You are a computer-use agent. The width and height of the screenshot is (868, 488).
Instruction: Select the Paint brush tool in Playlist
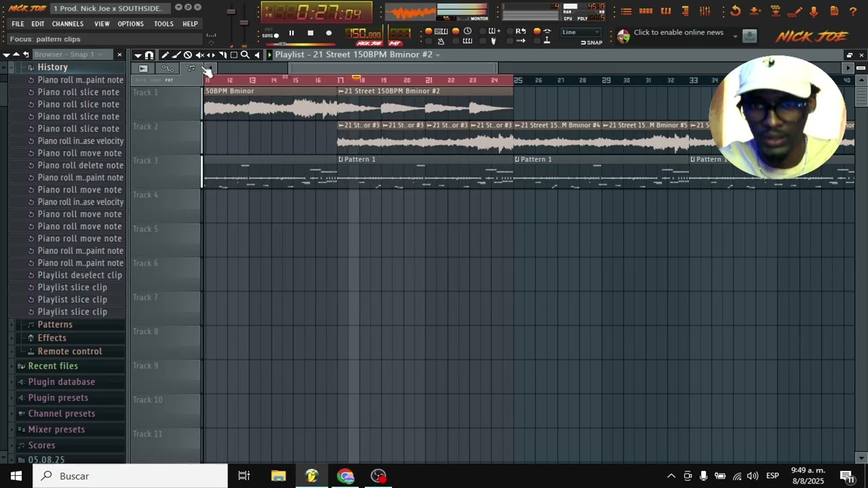176,55
